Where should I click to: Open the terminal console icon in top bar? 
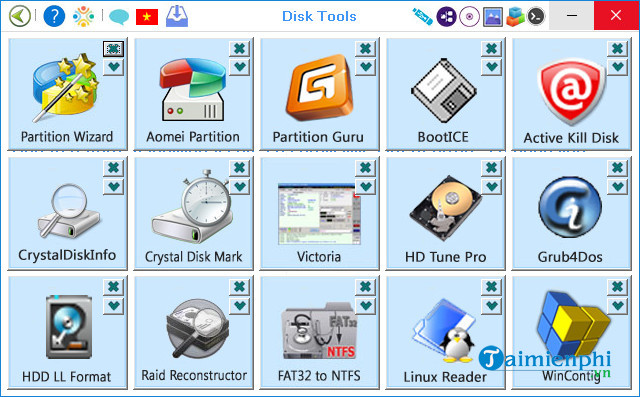(536, 16)
